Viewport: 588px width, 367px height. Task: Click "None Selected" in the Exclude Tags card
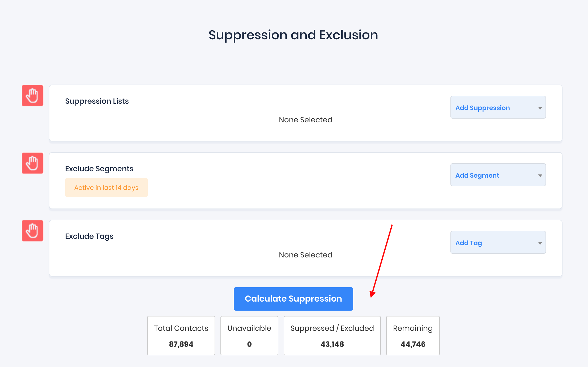click(305, 255)
